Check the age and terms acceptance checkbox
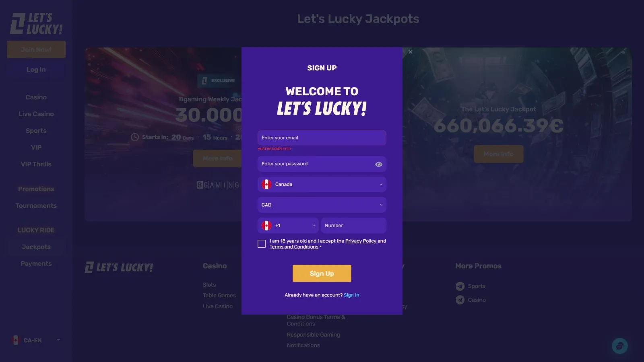The width and height of the screenshot is (644, 362). point(262,244)
